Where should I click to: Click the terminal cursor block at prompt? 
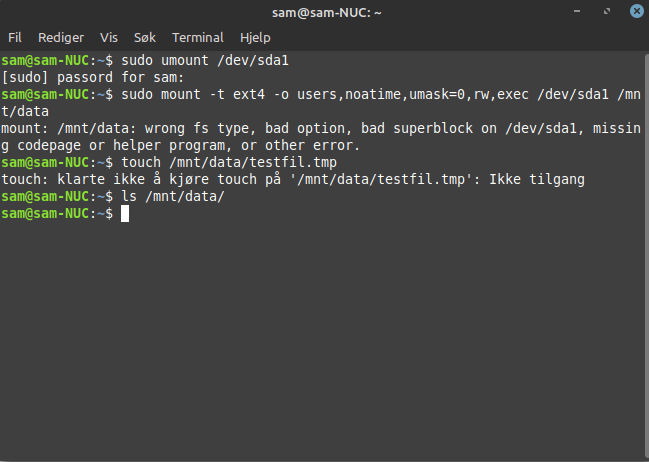125,214
